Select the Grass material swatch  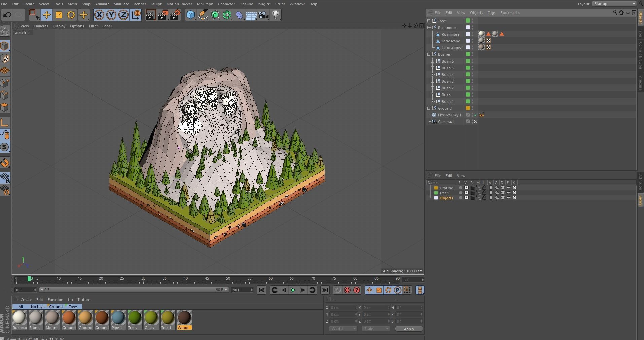(151, 320)
